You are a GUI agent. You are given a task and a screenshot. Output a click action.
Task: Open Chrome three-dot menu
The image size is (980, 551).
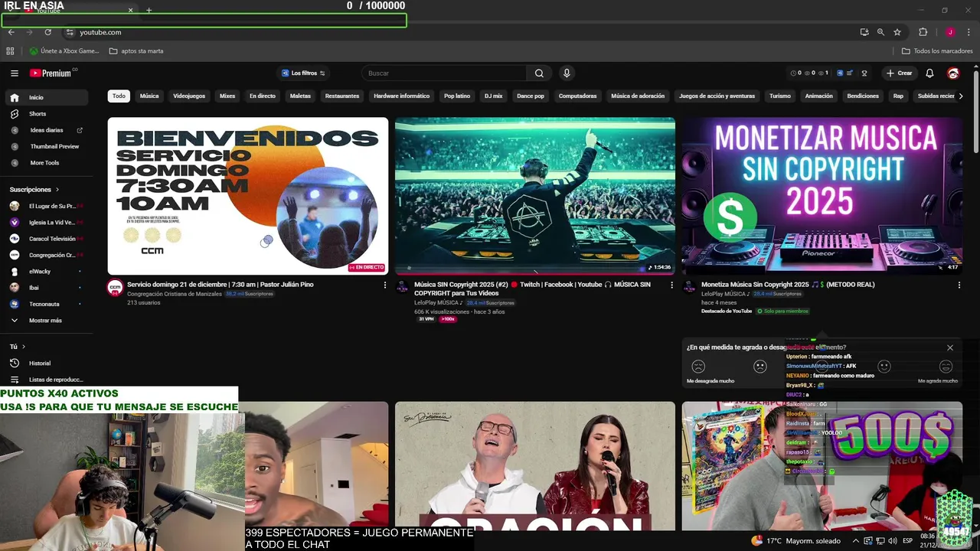point(969,32)
